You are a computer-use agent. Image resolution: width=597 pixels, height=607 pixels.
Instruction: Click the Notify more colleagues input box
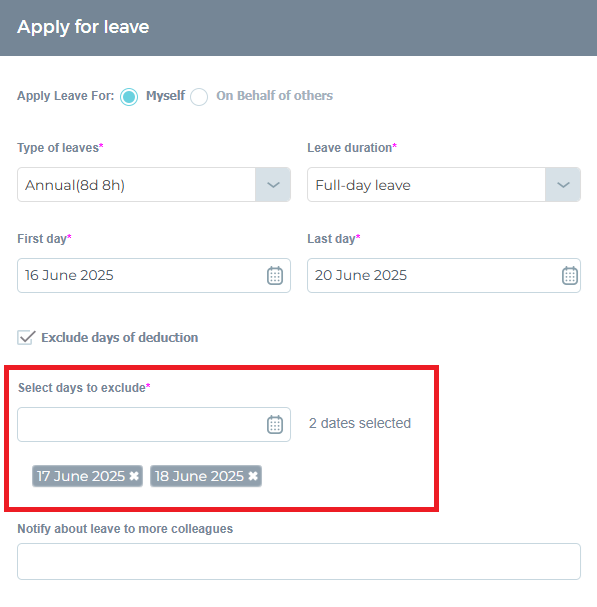[299, 561]
